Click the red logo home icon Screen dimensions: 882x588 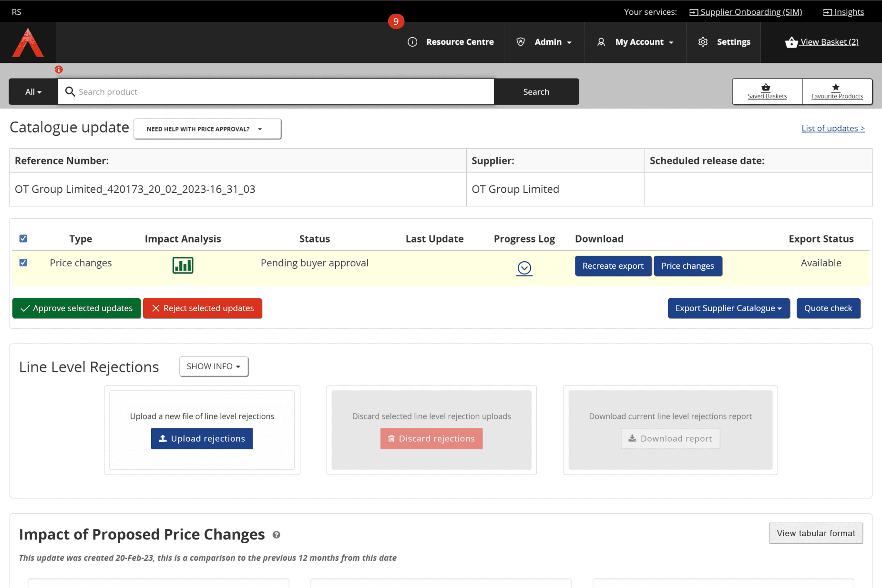pos(28,43)
